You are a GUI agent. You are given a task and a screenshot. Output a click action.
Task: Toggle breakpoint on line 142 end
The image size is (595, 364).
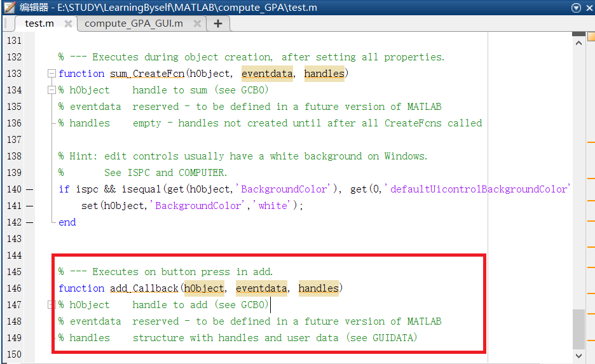[x=30, y=222]
